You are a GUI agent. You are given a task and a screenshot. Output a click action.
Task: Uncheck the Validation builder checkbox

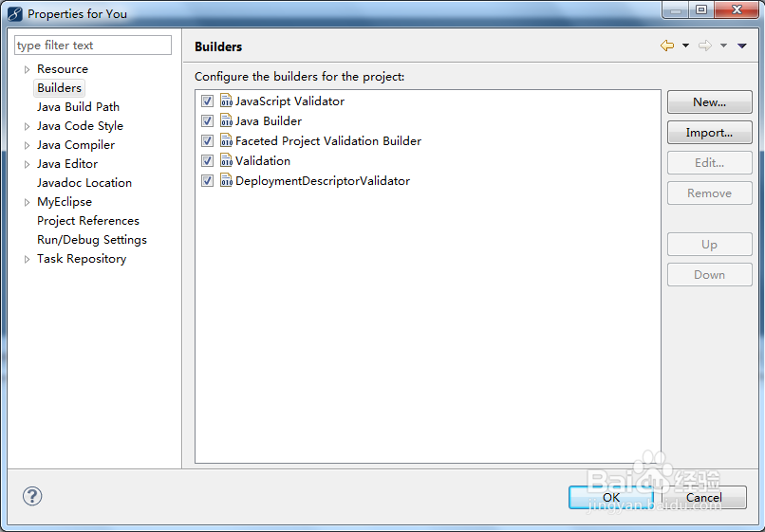tap(207, 161)
